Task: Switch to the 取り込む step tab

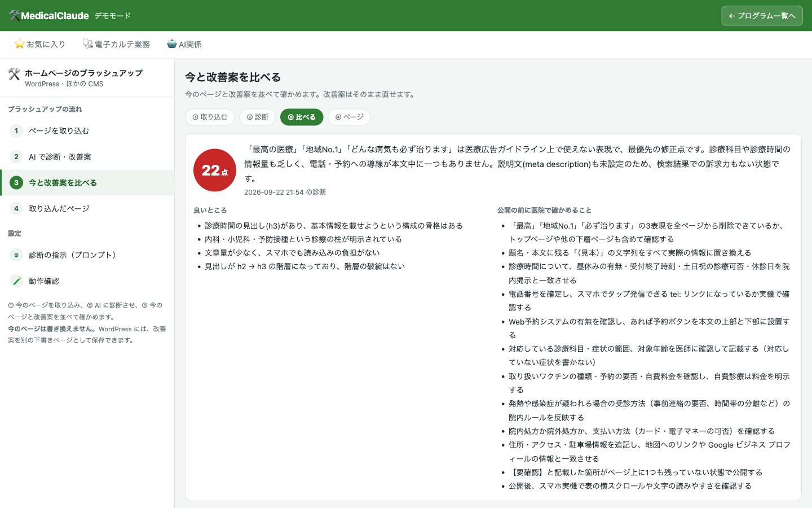Action: point(210,117)
